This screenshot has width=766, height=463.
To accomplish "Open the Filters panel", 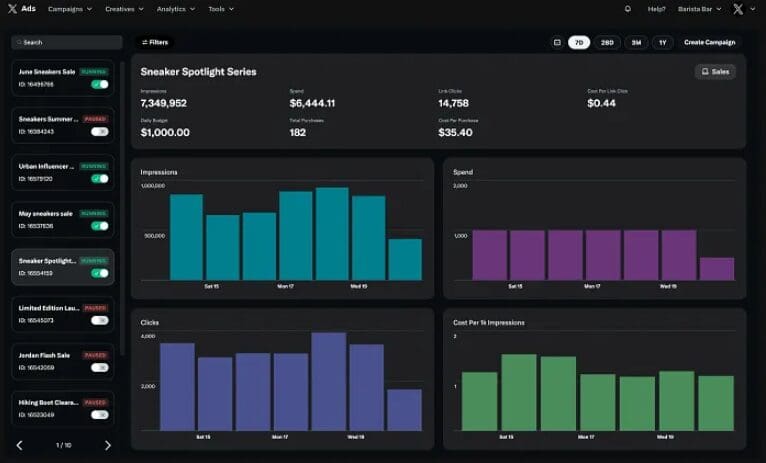I will tap(155, 42).
